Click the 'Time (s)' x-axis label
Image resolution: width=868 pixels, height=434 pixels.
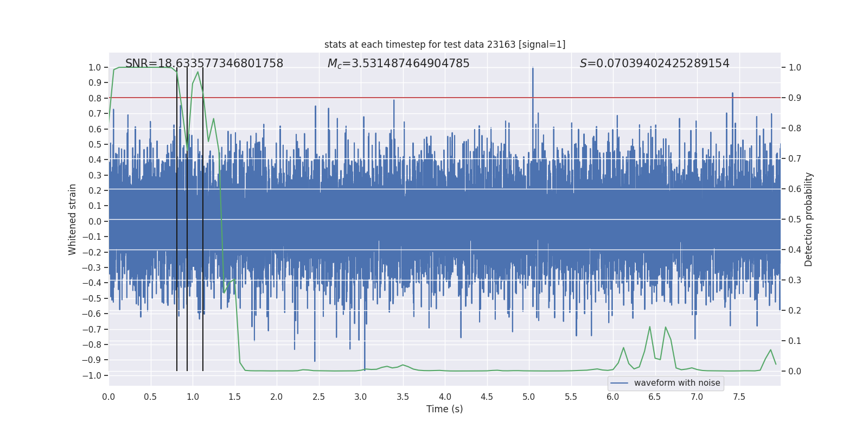coord(444,409)
